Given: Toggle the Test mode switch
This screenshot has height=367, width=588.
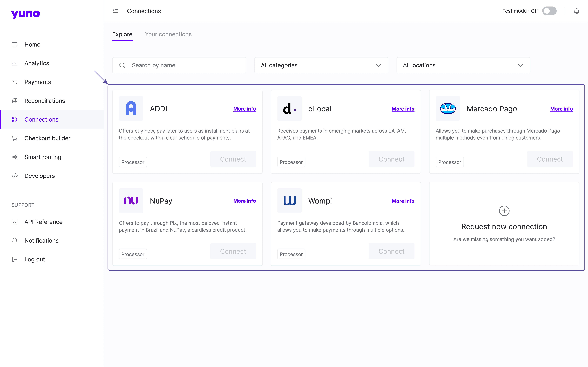Looking at the screenshot, I should 549,11.
